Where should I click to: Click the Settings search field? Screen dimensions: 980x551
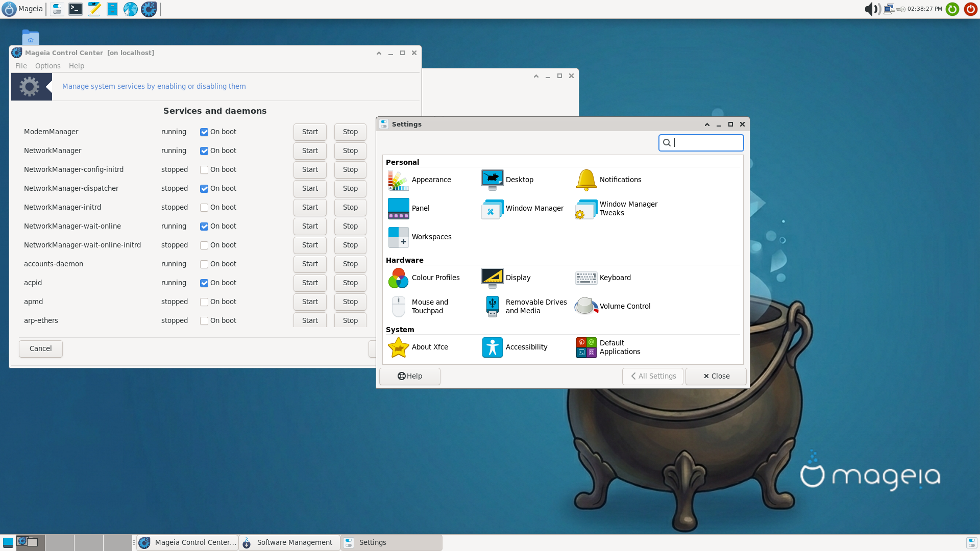(x=701, y=143)
